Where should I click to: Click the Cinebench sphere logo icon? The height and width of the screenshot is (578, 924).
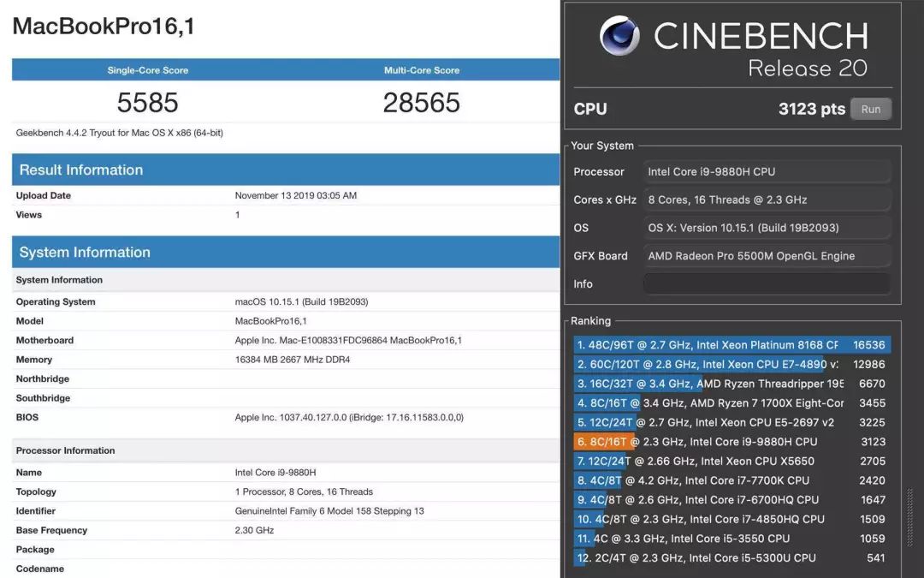point(620,36)
